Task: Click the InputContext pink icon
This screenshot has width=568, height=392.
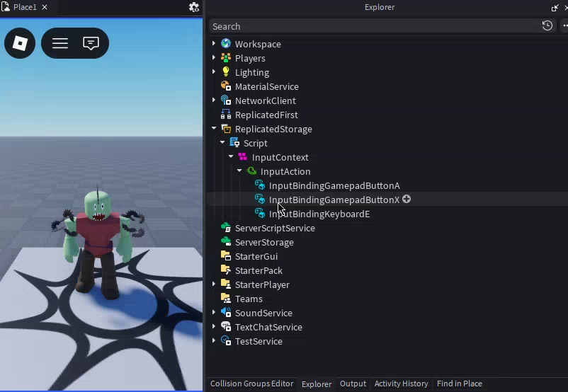Action: tap(243, 156)
